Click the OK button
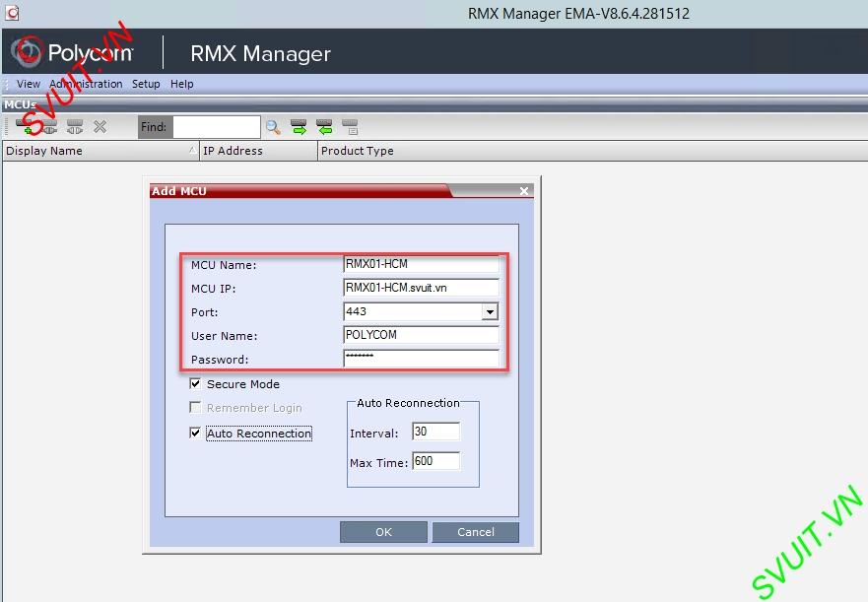The image size is (868, 602). (x=383, y=532)
